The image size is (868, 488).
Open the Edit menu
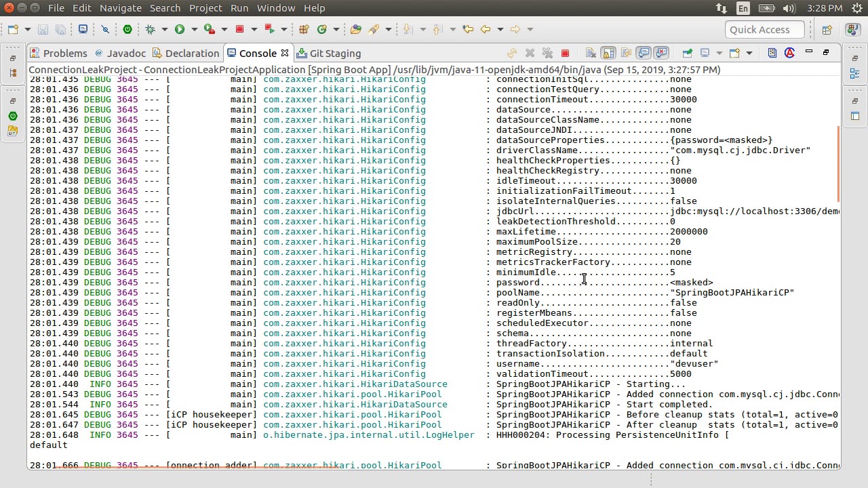(x=81, y=8)
